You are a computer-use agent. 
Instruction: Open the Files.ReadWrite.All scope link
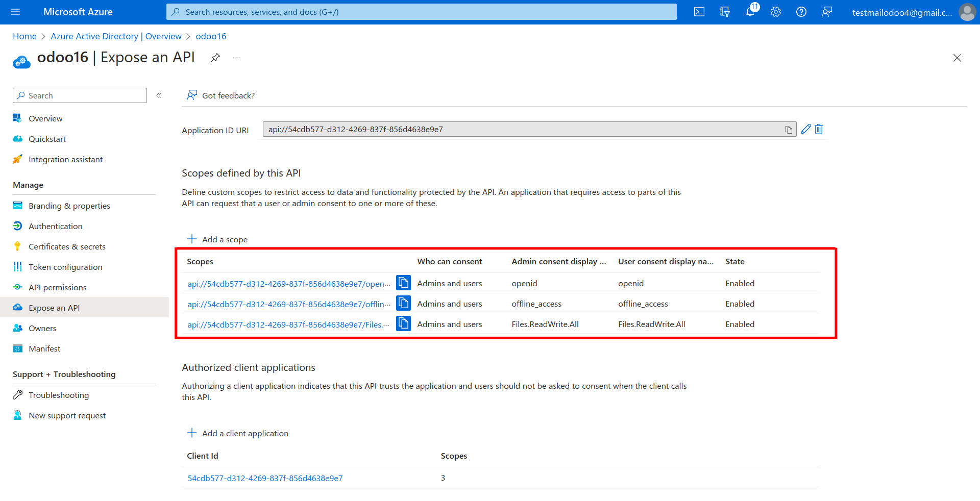288,324
